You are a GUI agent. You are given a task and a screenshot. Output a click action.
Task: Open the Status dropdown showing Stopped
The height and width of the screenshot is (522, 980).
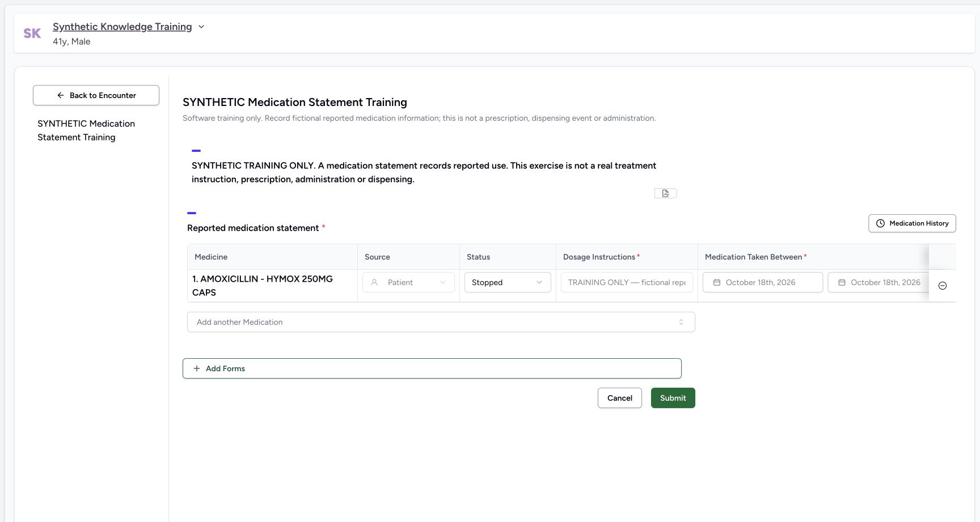[x=508, y=282]
